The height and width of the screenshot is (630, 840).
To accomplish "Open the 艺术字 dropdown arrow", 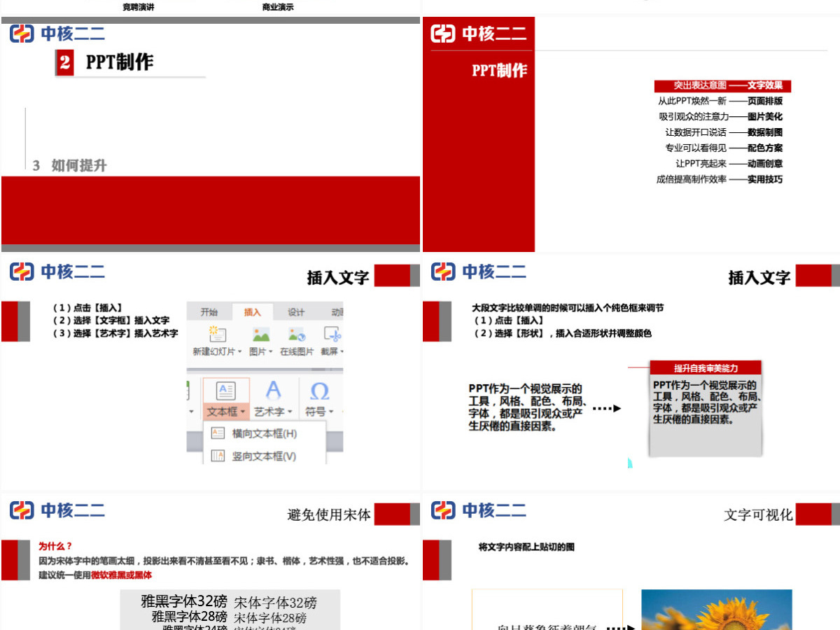I will point(290,413).
